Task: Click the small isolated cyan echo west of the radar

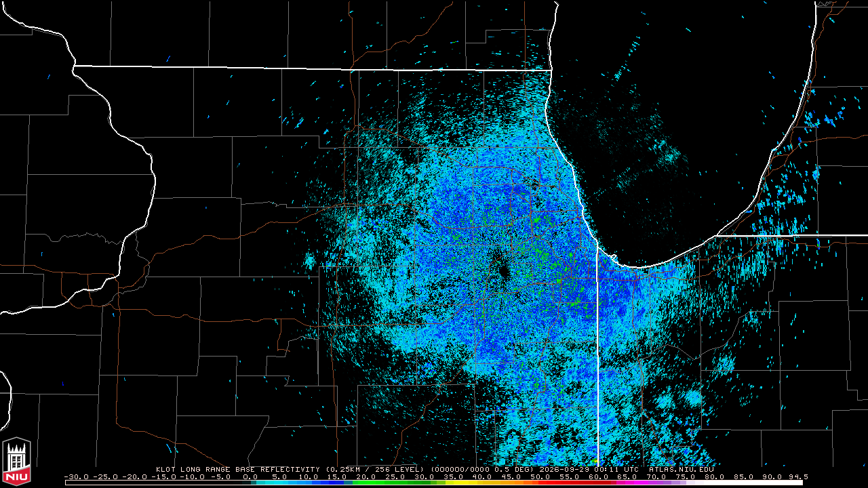Action: [311, 260]
